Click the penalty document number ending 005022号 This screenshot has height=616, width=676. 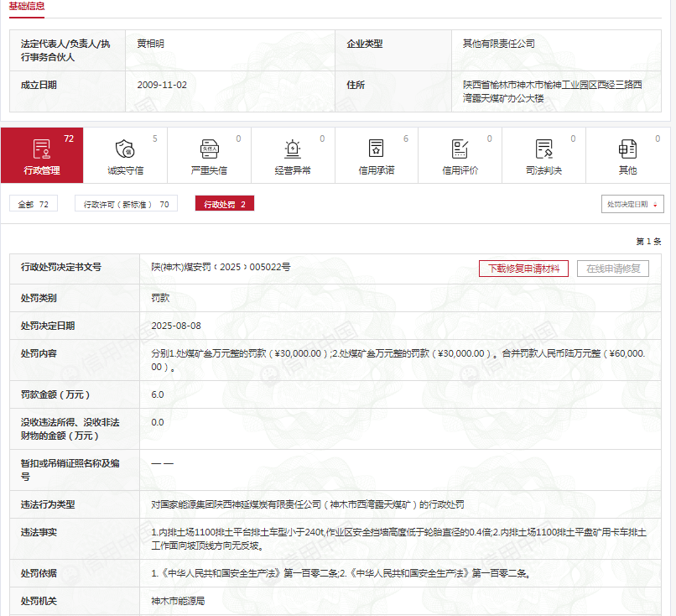point(221,267)
